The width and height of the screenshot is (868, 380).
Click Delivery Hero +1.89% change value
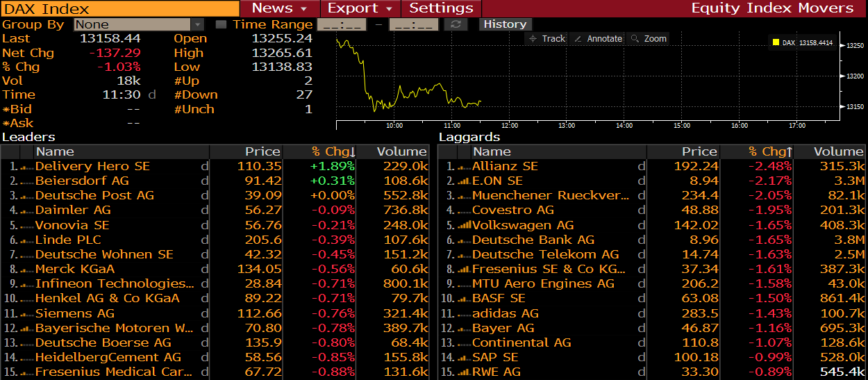332,167
